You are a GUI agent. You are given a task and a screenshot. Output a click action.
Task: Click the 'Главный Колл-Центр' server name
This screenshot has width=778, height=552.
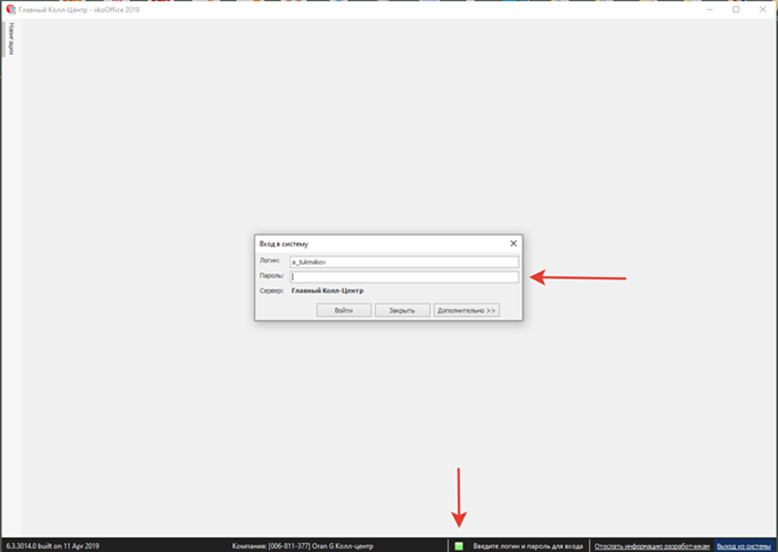[x=327, y=291]
